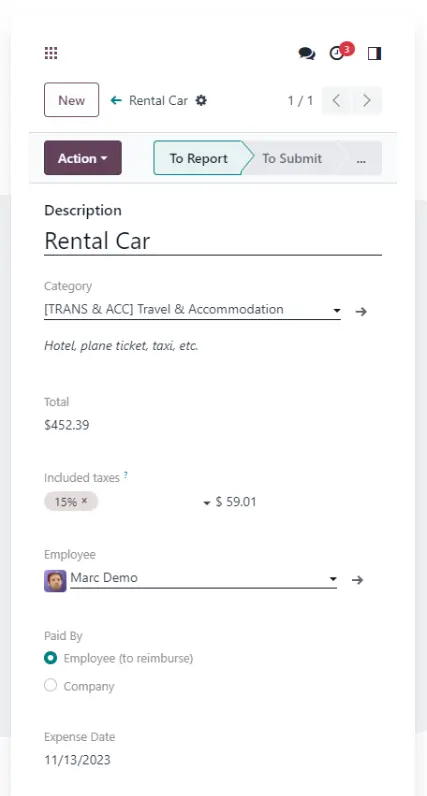Open the Action dropdown menu
The image size is (427, 796).
pos(83,158)
